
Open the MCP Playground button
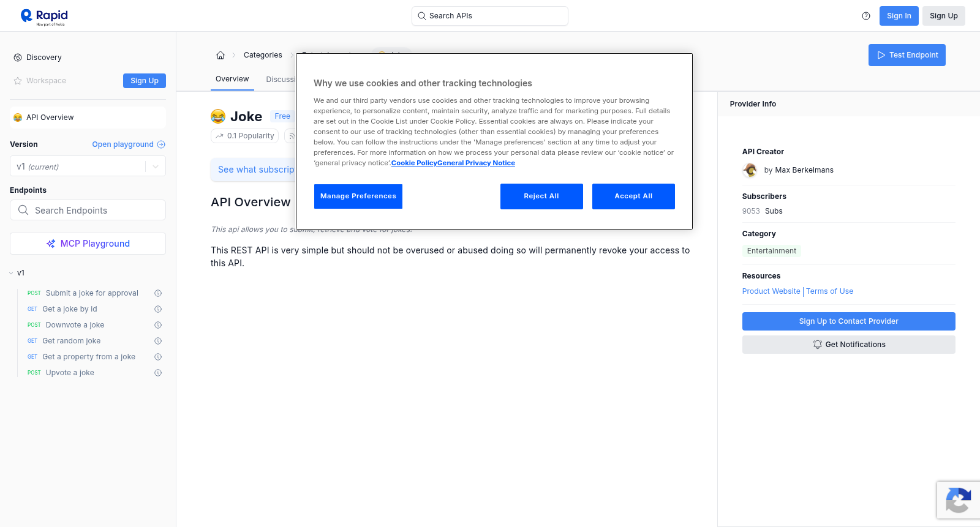tap(88, 244)
